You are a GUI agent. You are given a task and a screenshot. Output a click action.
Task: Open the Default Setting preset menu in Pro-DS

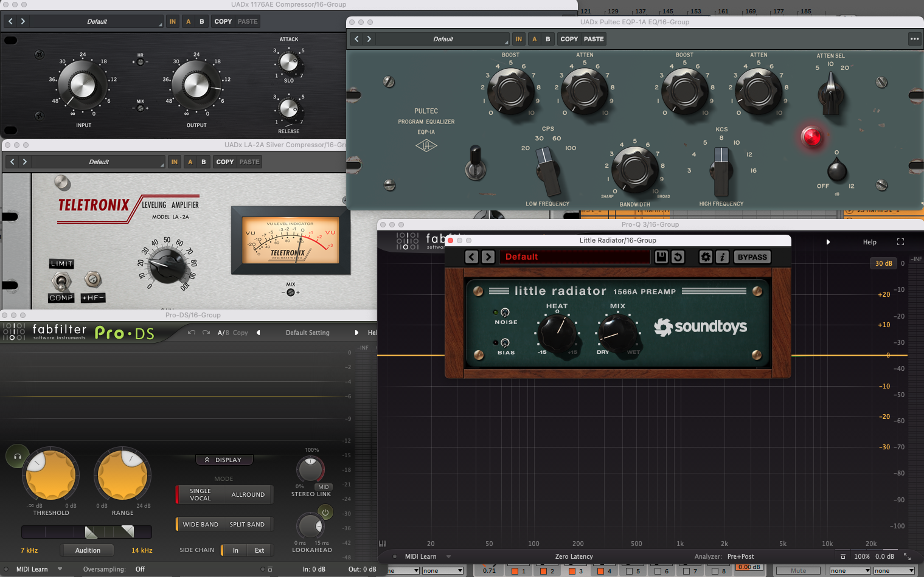click(308, 333)
